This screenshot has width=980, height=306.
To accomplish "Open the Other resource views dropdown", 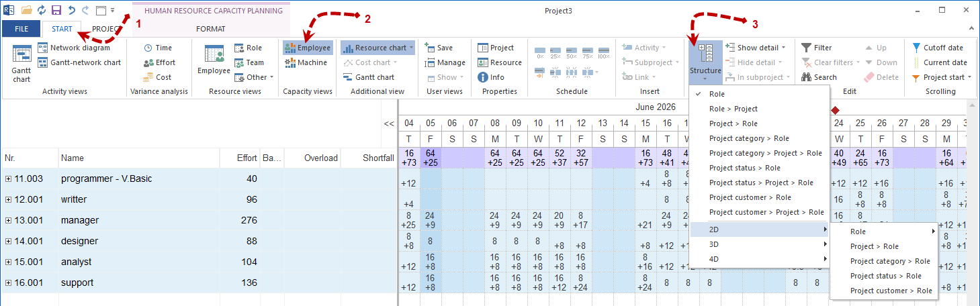I will pyautogui.click(x=254, y=77).
